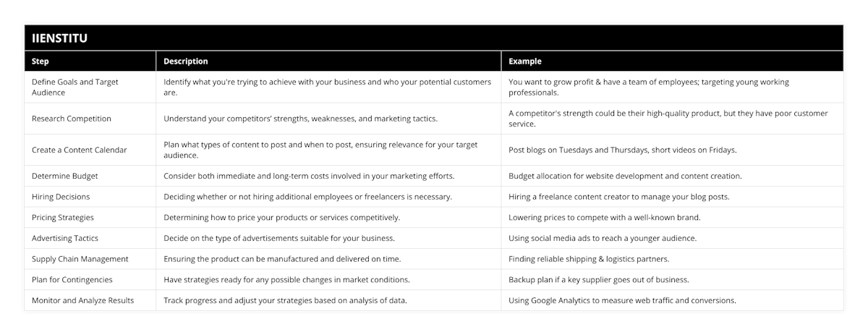Select the Pricing Strategies step cell
868x335 pixels.
(63, 217)
